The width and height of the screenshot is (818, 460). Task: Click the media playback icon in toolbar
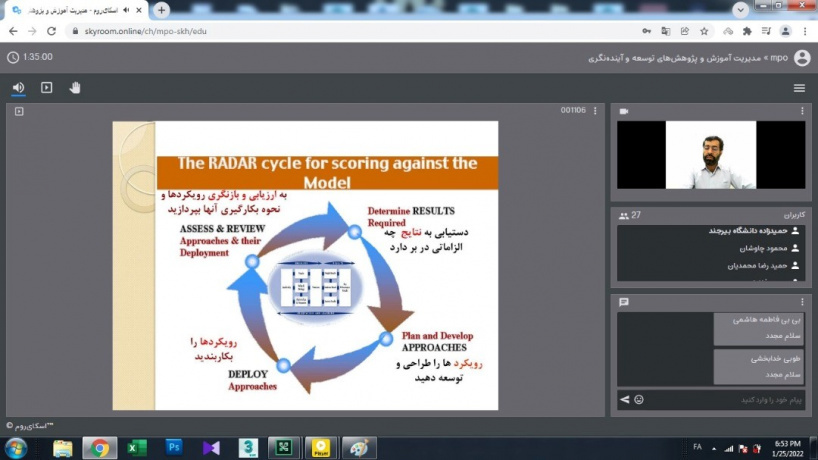(46, 88)
